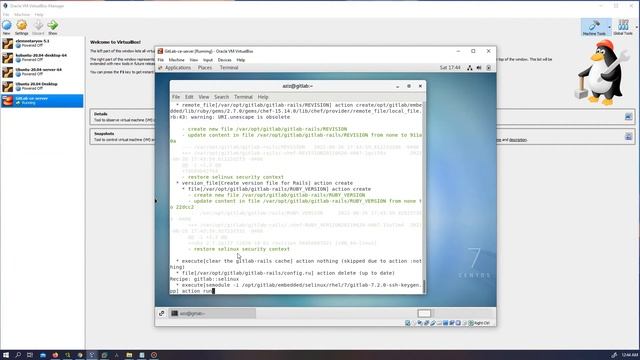Open View menu in the terminal window

204,97
